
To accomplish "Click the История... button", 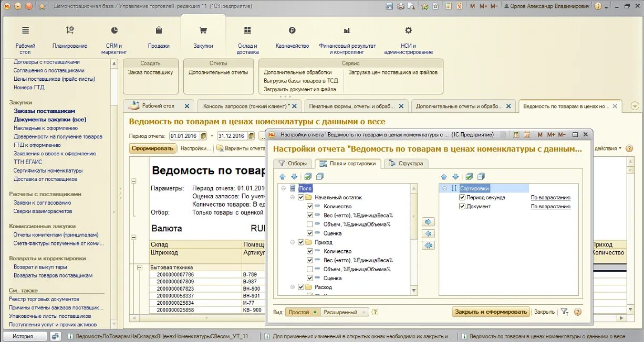I will [24, 337].
